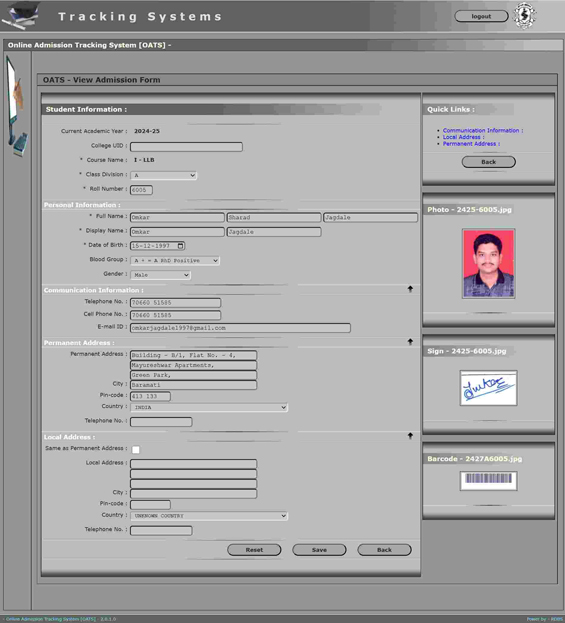Click the 2024-25 academic year value
This screenshot has width=565, height=623.
point(147,131)
